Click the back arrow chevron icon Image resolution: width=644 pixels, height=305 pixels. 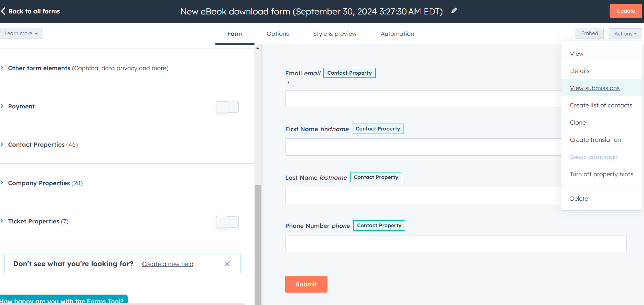[3, 11]
